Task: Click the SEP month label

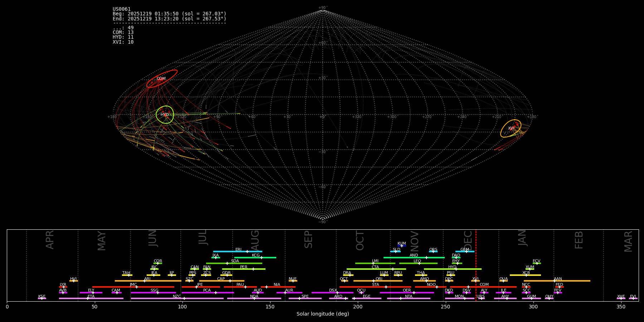Action: [308, 239]
